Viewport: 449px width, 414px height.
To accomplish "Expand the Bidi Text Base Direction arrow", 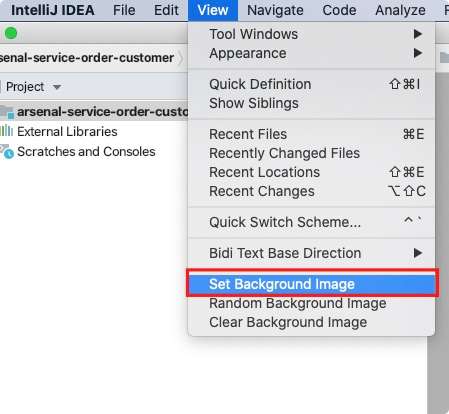I will pyautogui.click(x=418, y=253).
